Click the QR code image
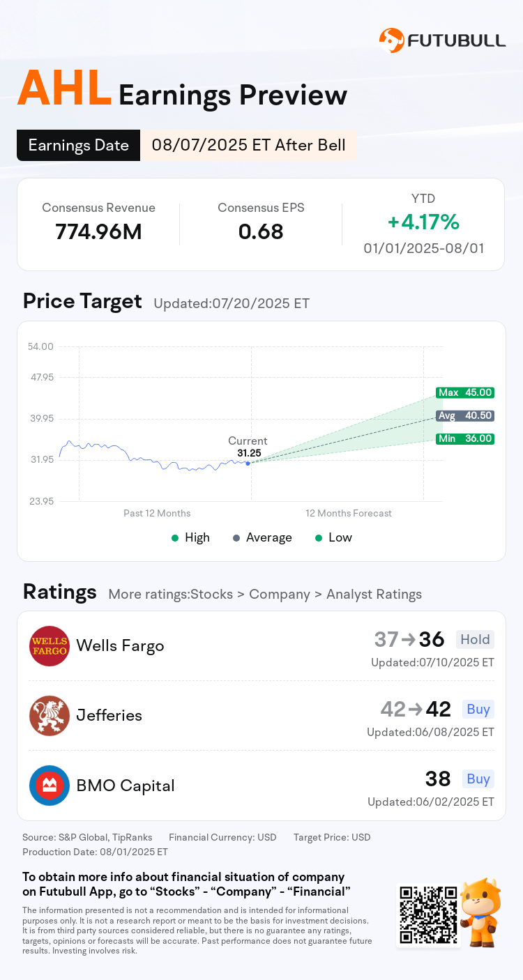The width and height of the screenshot is (523, 980). pyautogui.click(x=429, y=914)
